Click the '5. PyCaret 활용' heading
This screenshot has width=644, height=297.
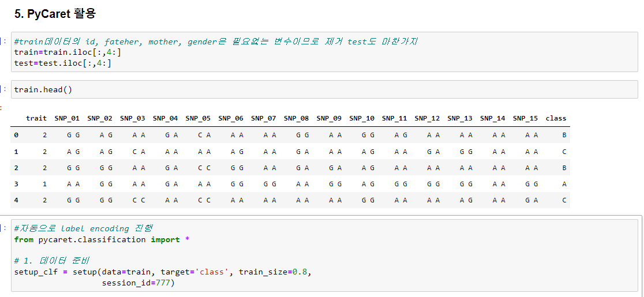click(55, 13)
